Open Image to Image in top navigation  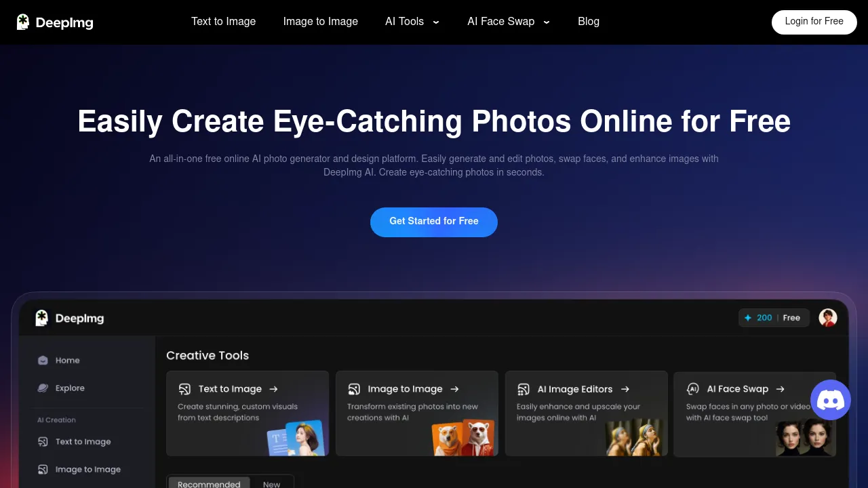tap(321, 22)
